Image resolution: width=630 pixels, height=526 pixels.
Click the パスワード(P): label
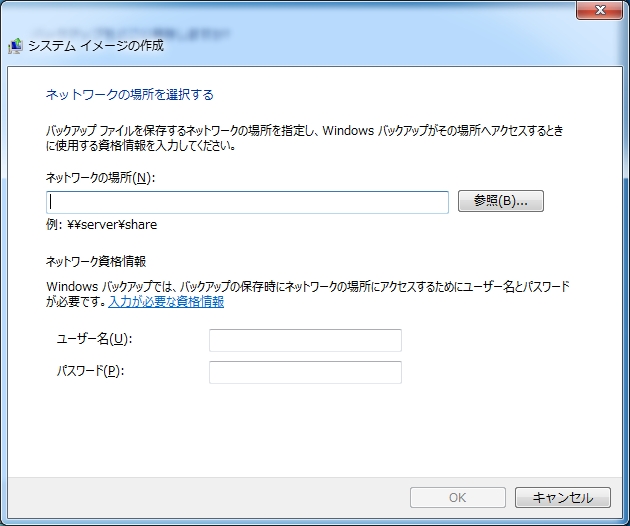point(90,371)
